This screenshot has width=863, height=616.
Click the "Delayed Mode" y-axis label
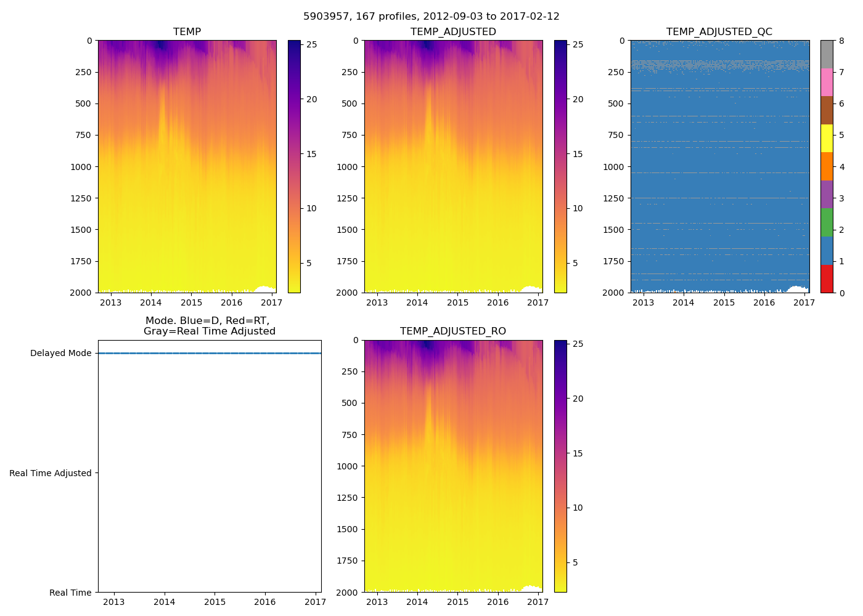pos(60,354)
